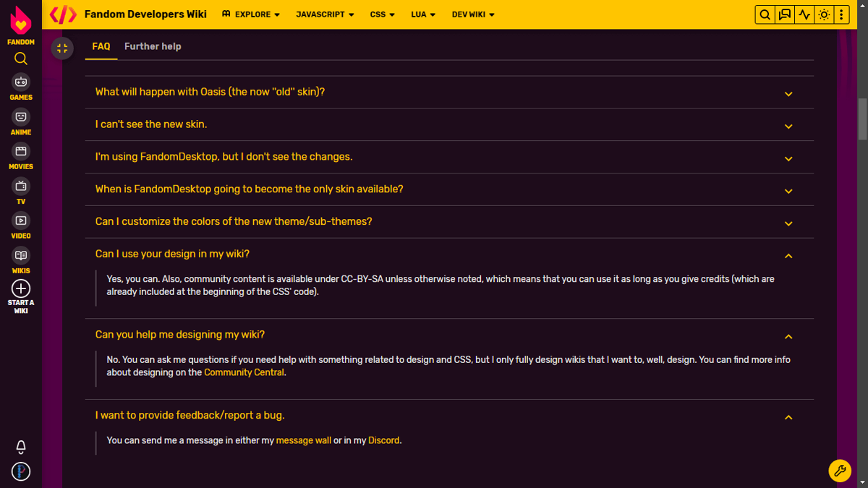Open the Community Central link
Screen dimensions: 868x488
[x=244, y=372]
